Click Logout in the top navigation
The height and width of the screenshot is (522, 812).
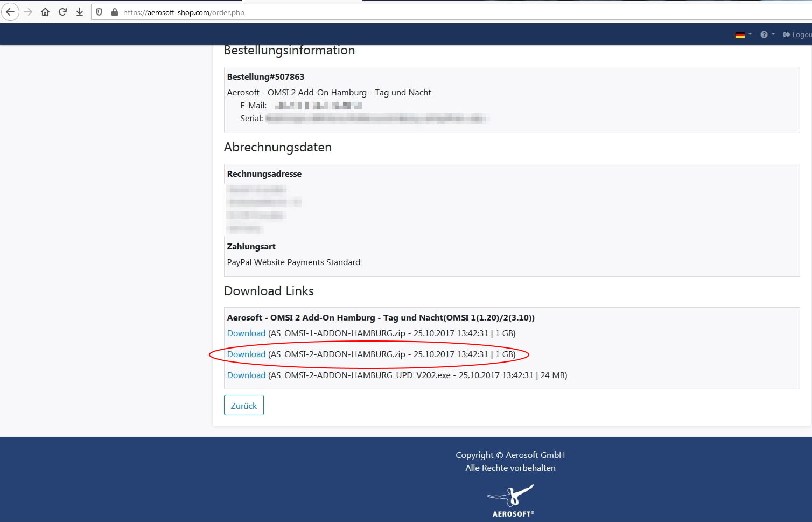pos(798,34)
